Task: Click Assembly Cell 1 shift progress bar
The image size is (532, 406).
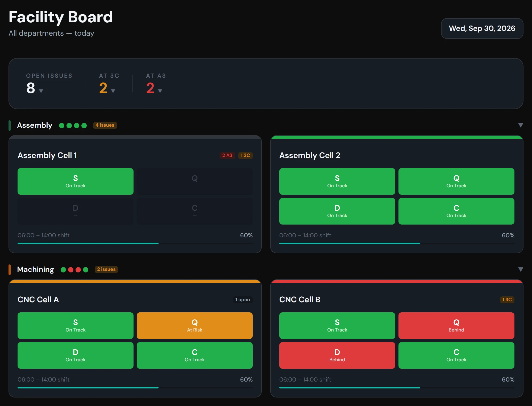Action: [135, 243]
